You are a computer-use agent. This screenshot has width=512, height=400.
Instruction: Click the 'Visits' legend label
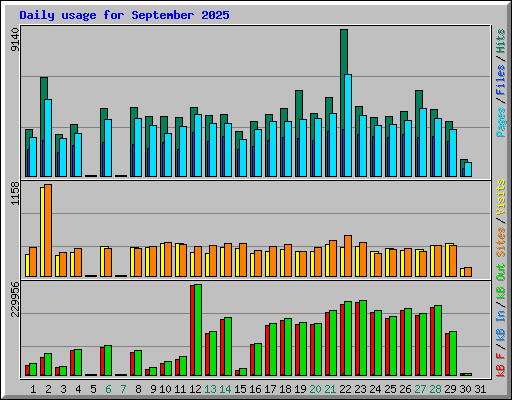pos(501,198)
